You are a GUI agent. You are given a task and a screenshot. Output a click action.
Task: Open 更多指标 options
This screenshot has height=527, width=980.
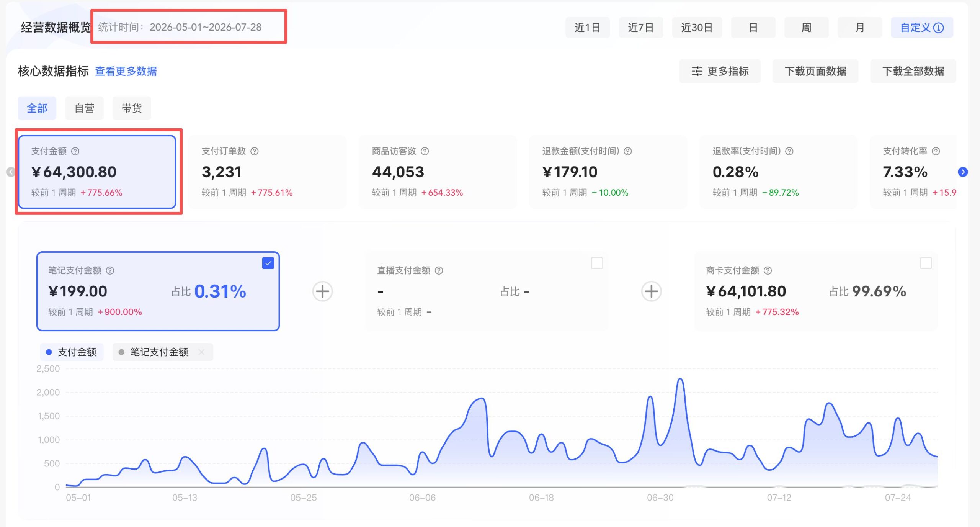click(720, 71)
